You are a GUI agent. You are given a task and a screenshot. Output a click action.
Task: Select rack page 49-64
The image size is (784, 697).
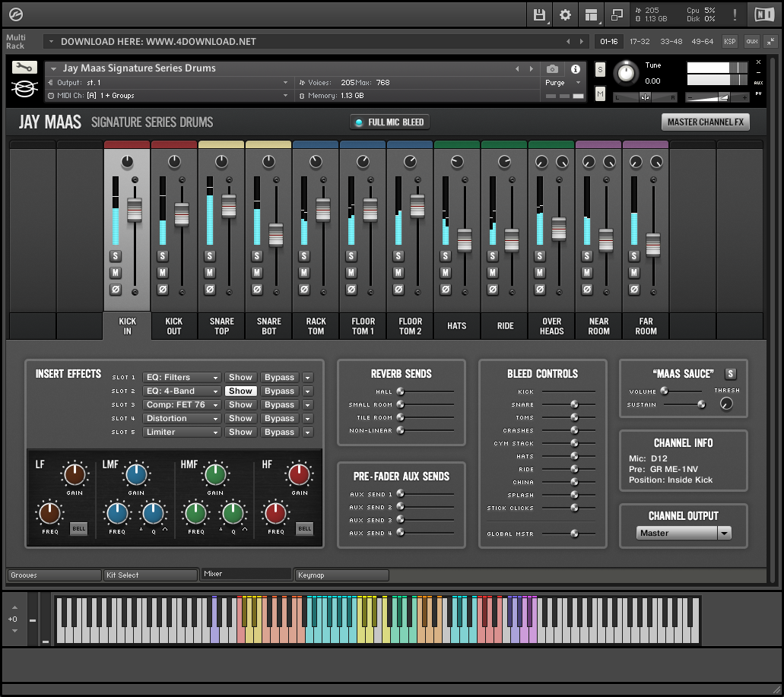pyautogui.click(x=702, y=42)
